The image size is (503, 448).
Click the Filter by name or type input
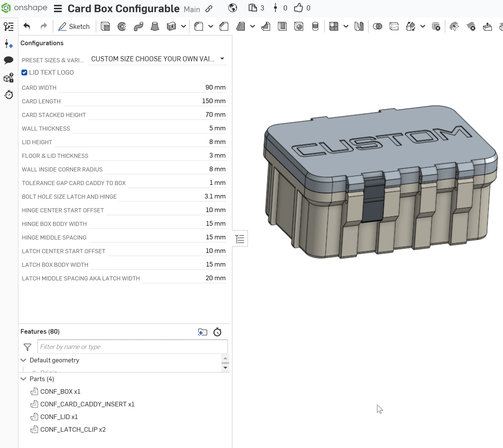132,346
